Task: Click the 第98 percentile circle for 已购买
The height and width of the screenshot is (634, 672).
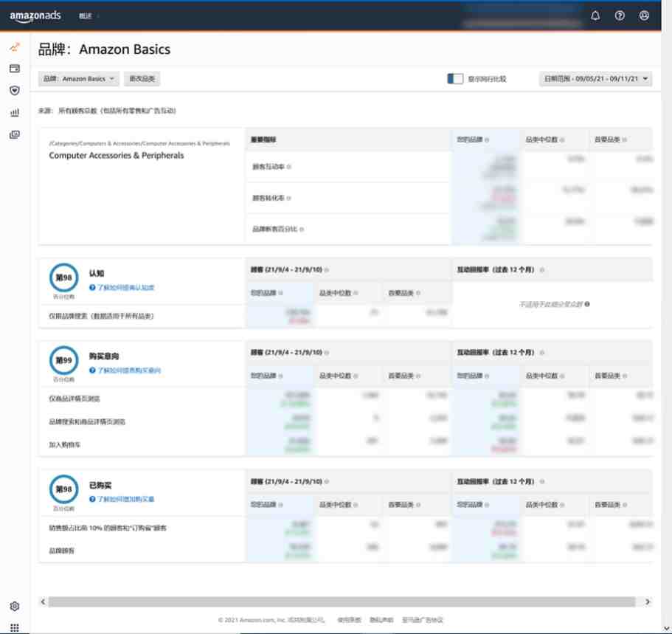Action: [x=64, y=489]
